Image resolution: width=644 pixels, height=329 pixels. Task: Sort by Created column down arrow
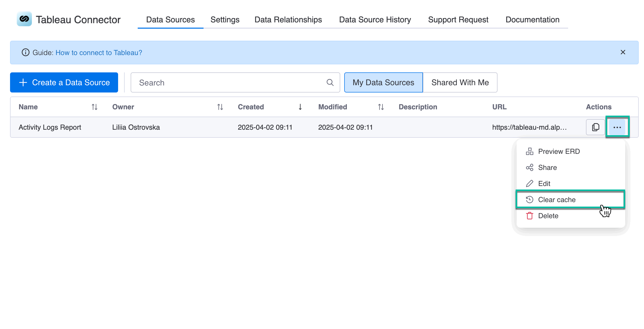[300, 107]
